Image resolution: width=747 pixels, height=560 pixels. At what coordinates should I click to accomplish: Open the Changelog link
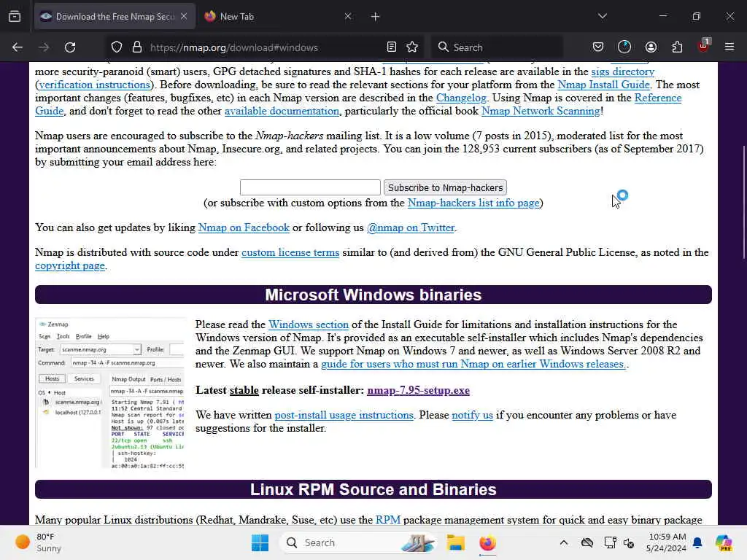[x=461, y=98]
